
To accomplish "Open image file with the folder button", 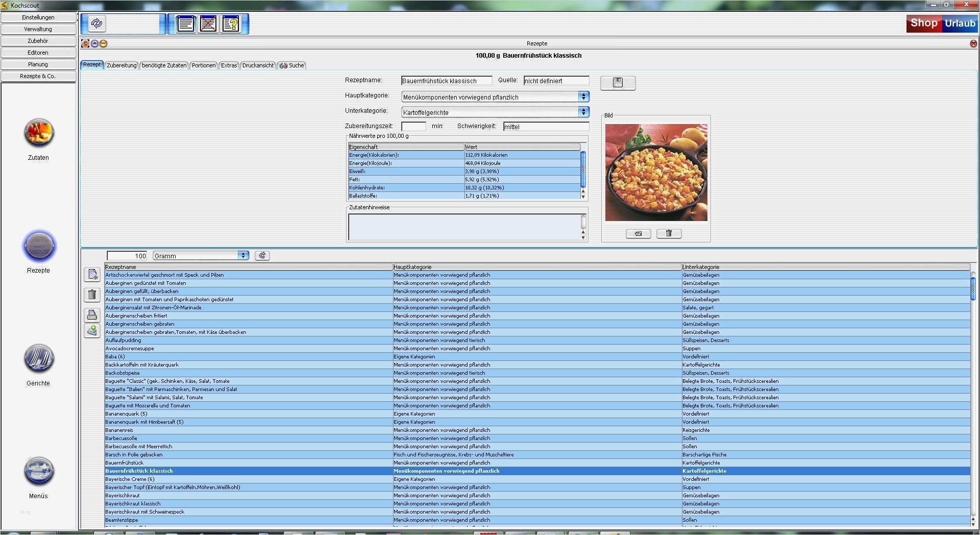I will pos(638,234).
